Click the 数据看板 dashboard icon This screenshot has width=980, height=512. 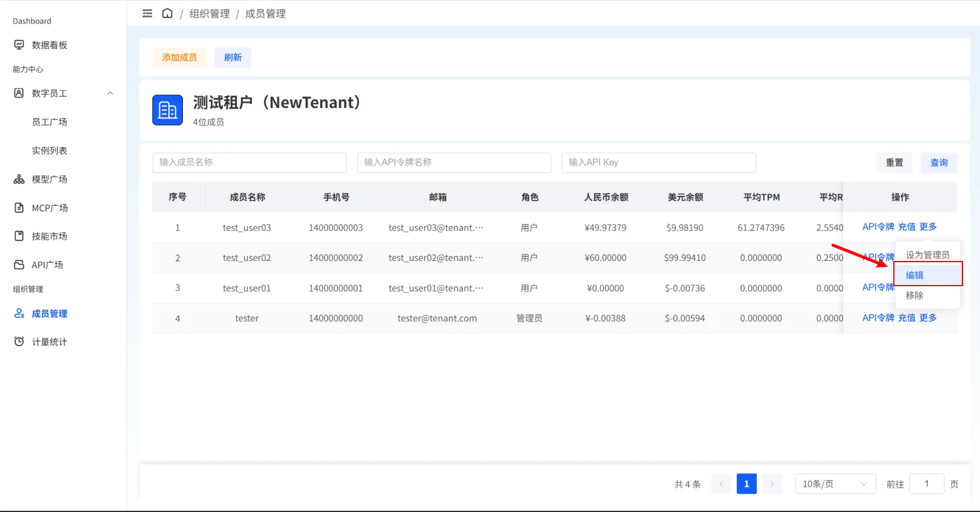coord(19,45)
